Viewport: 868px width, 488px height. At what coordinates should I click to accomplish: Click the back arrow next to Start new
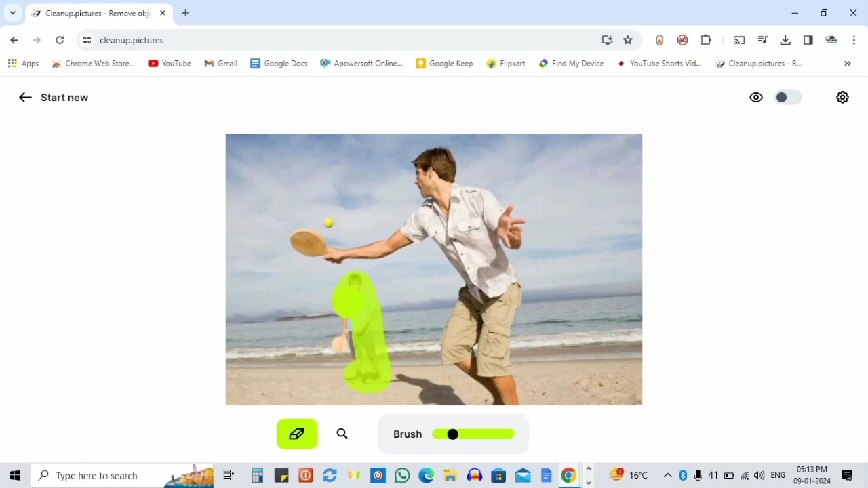click(x=25, y=98)
